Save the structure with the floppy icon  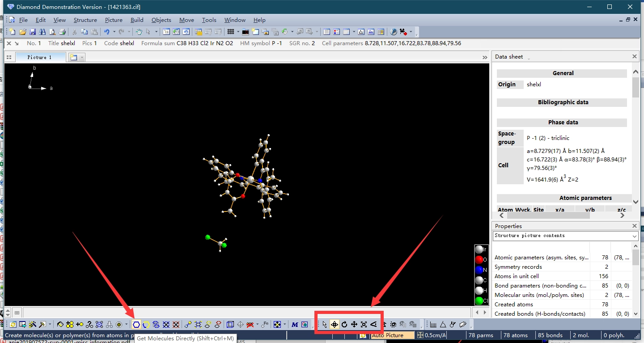pos(33,32)
